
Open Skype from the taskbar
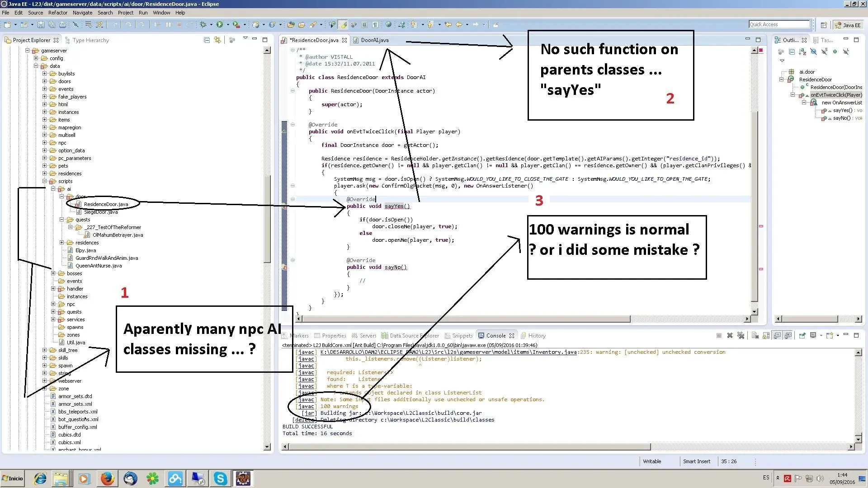pyautogui.click(x=221, y=479)
